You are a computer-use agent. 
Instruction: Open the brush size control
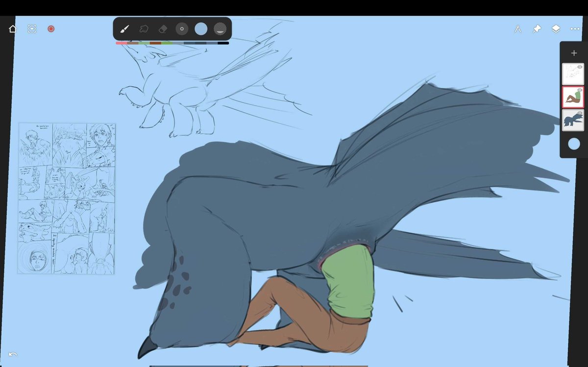coord(182,29)
